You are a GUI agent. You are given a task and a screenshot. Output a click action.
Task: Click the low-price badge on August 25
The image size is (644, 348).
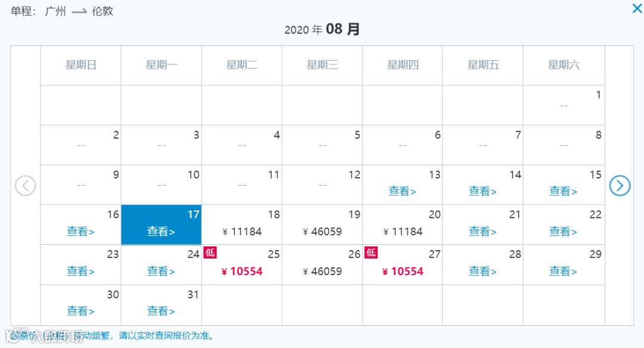pos(210,252)
